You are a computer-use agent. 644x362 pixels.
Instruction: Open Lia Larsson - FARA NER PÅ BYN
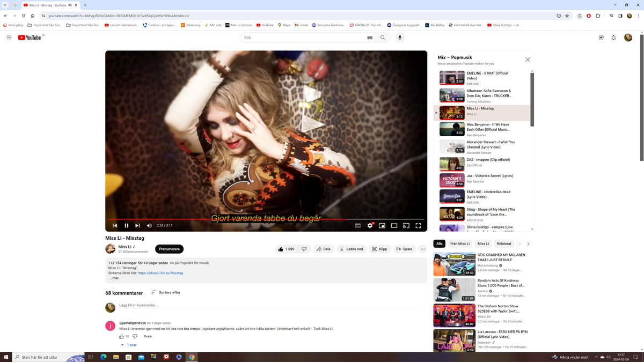[x=481, y=341]
